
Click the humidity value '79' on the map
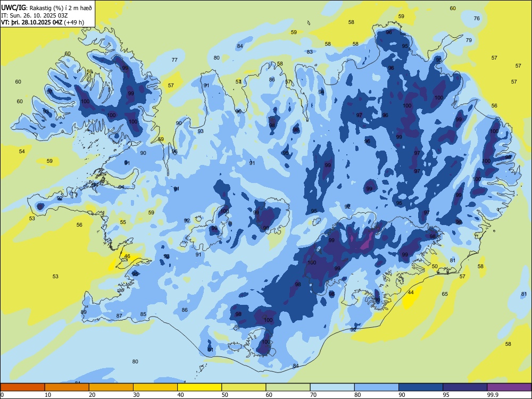click(x=469, y=40)
